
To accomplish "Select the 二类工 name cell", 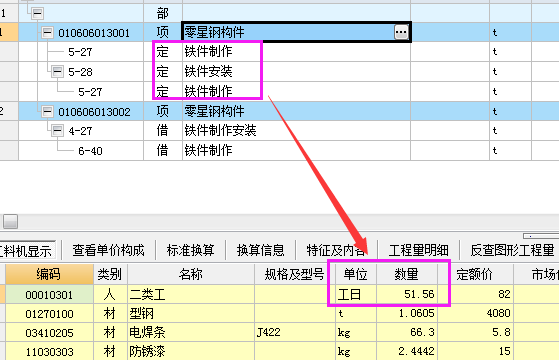I will [191, 294].
